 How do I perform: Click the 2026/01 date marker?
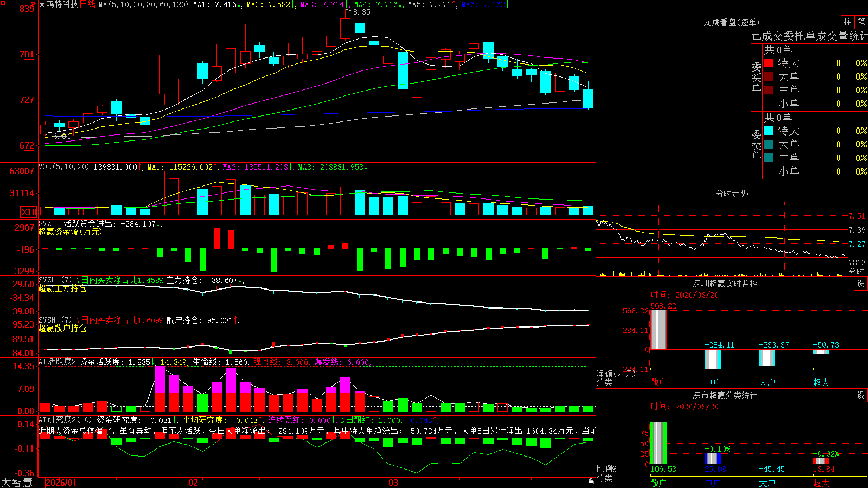tap(61, 483)
